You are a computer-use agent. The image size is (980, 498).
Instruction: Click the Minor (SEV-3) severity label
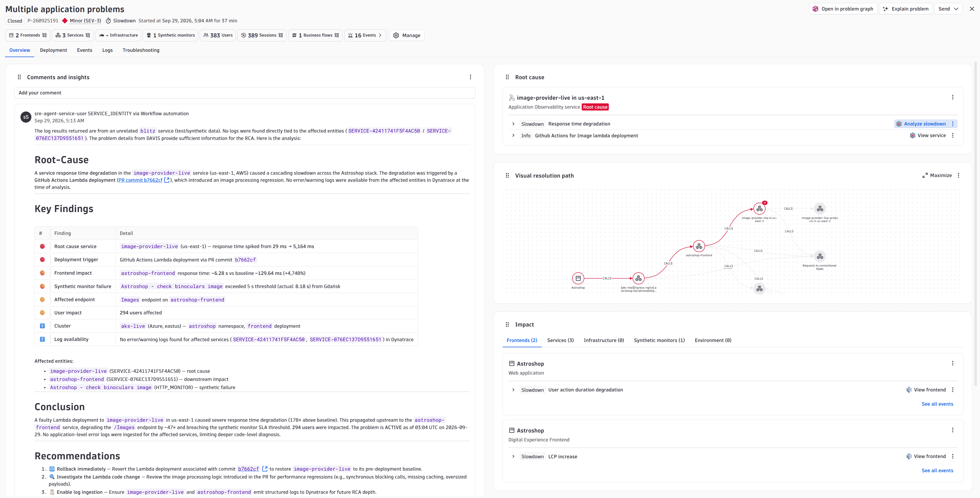point(85,21)
